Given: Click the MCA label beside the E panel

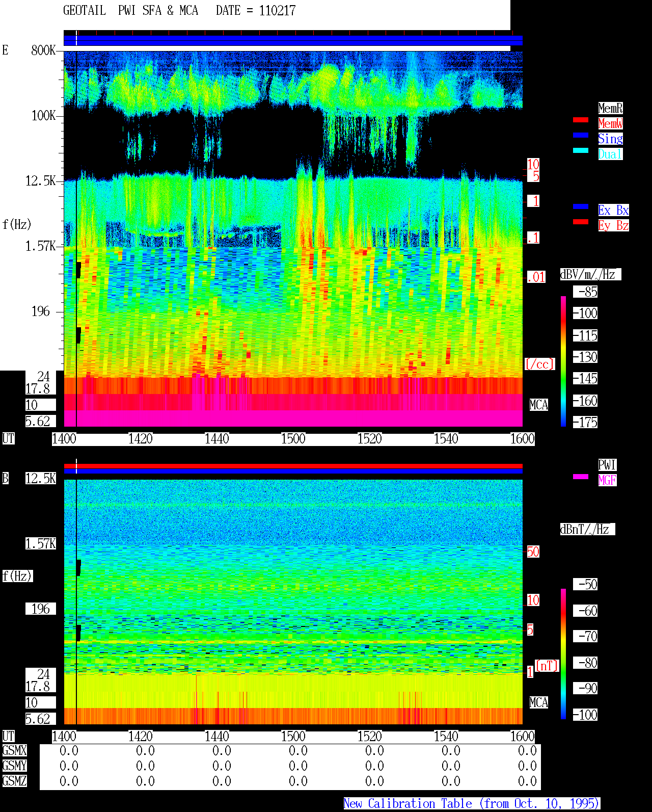Looking at the screenshot, I should (539, 405).
